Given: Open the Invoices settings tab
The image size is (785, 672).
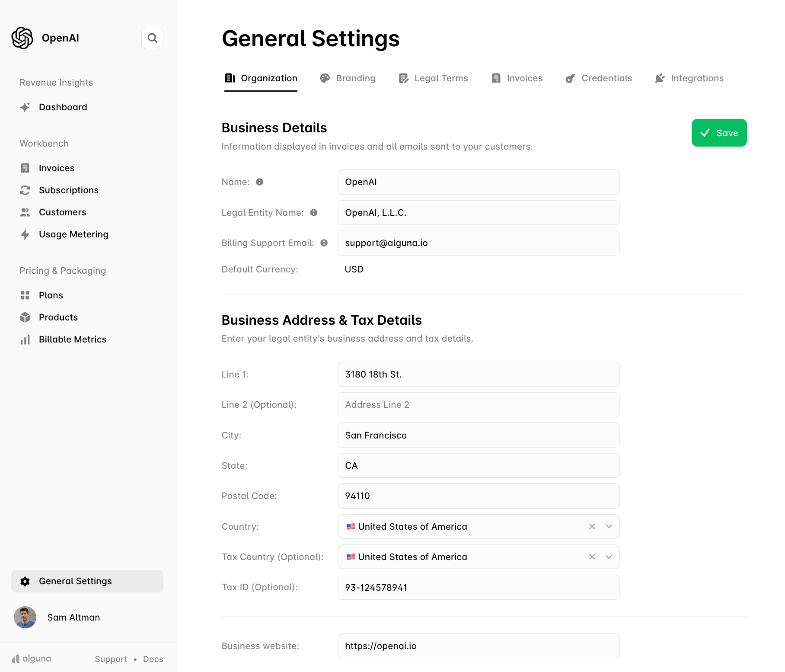Looking at the screenshot, I should (x=517, y=78).
